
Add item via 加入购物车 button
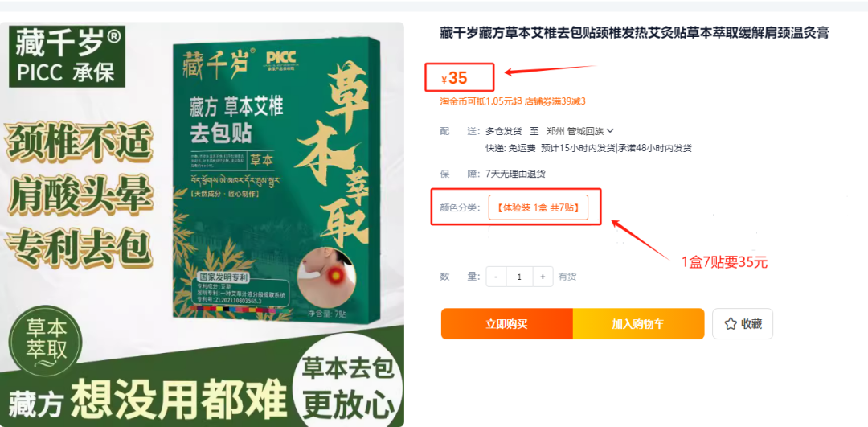pos(638,324)
